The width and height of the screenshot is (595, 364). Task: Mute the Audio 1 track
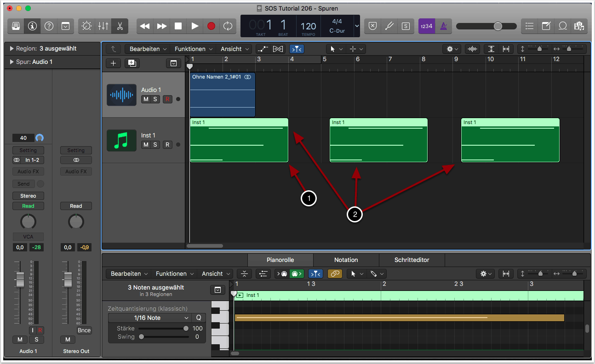146,99
